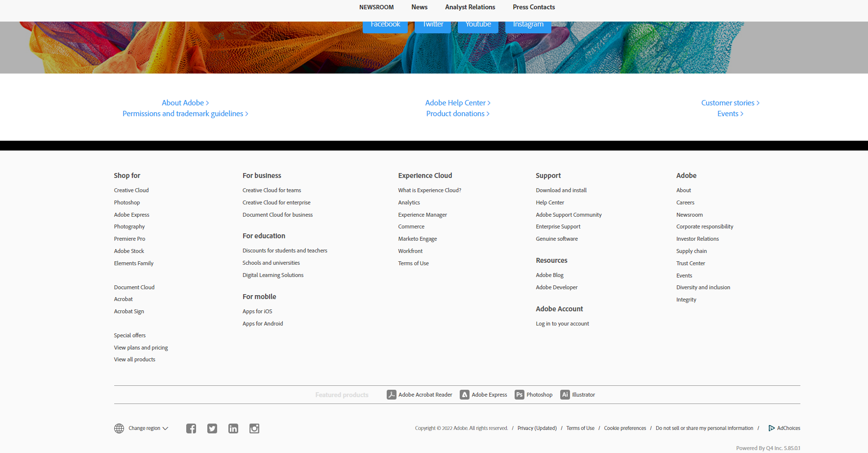Open Adobe's Facebook page via footer icon
This screenshot has width=868, height=453.
coord(191,428)
